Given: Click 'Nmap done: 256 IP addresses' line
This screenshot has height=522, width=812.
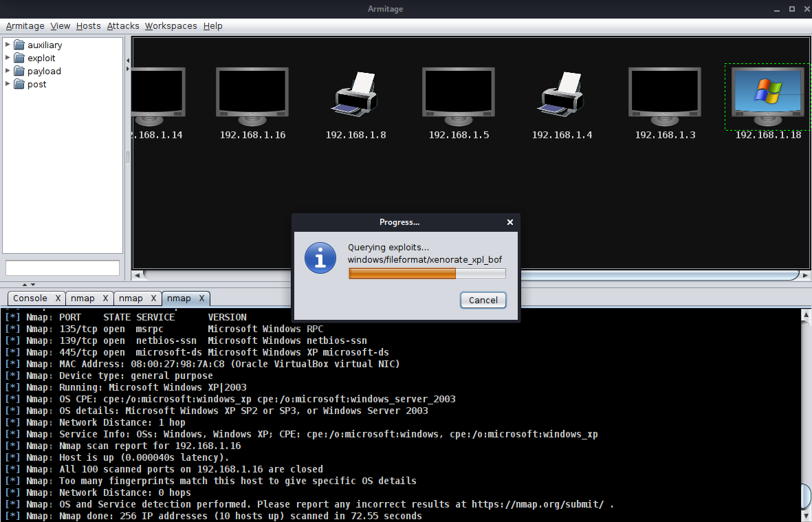Looking at the screenshot, I should click(213, 516).
